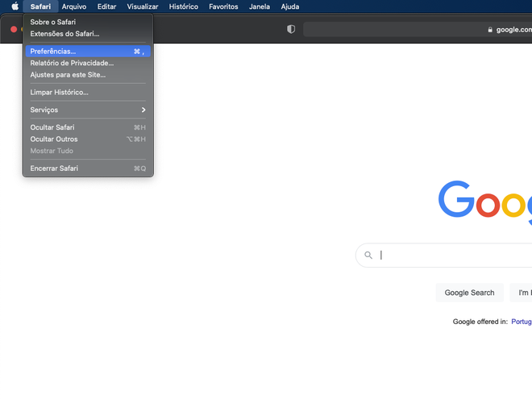
Task: Select Ajustes para este Site…
Action: coord(88,75)
